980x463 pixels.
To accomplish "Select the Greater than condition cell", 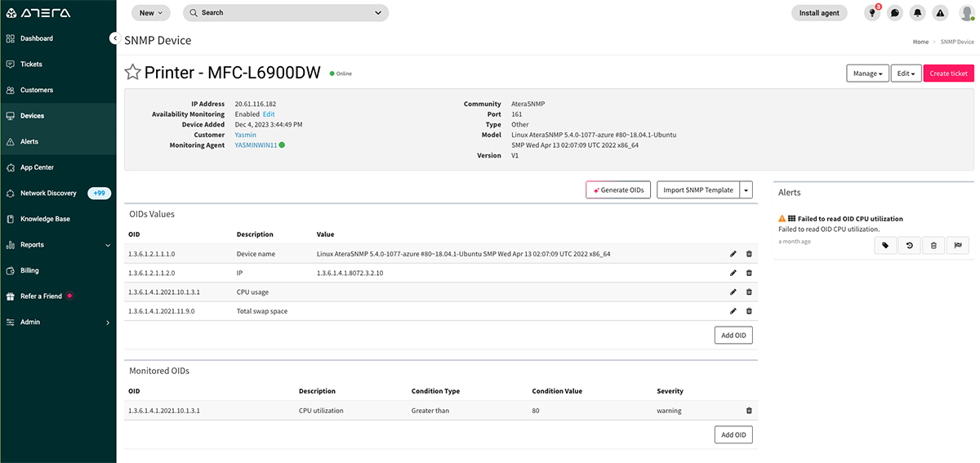I will click(x=430, y=411).
